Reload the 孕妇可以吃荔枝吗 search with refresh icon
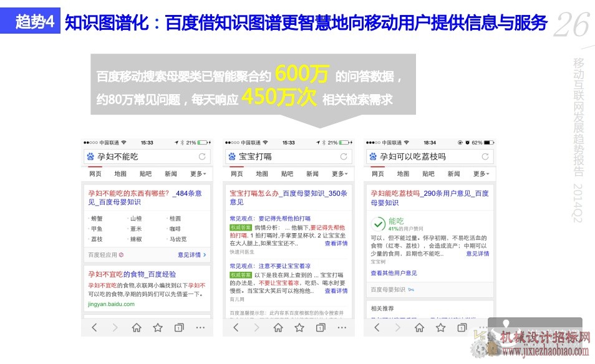This screenshot has width=595, height=364. point(485,156)
